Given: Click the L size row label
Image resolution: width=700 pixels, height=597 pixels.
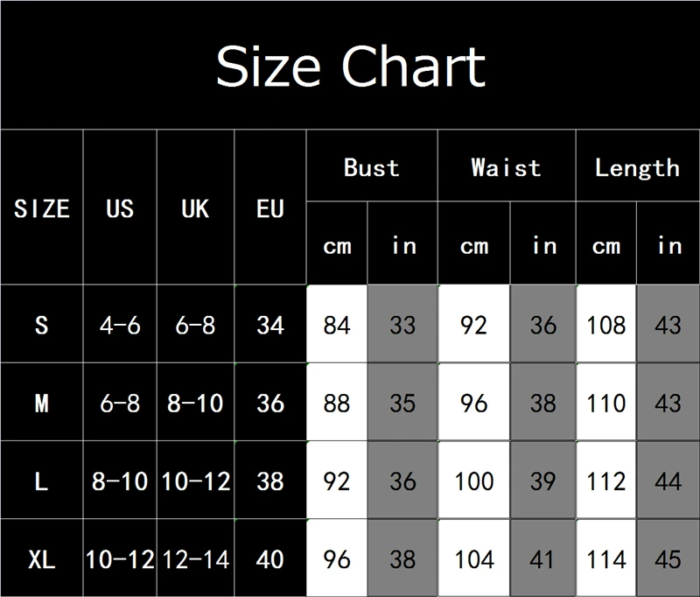Looking at the screenshot, I should tap(41, 481).
